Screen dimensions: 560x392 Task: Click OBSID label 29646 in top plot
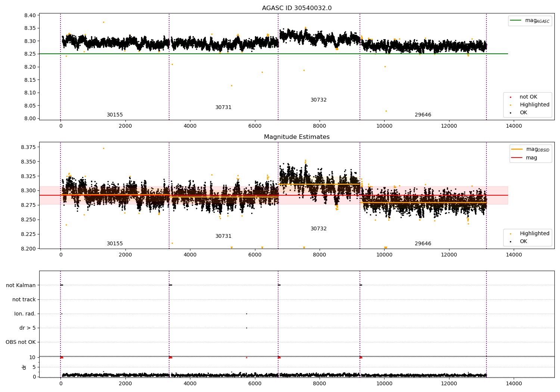423,115
